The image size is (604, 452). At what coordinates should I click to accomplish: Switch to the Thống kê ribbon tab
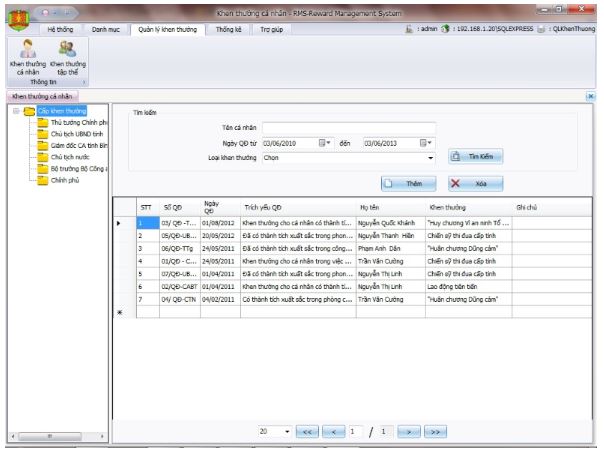click(x=228, y=29)
